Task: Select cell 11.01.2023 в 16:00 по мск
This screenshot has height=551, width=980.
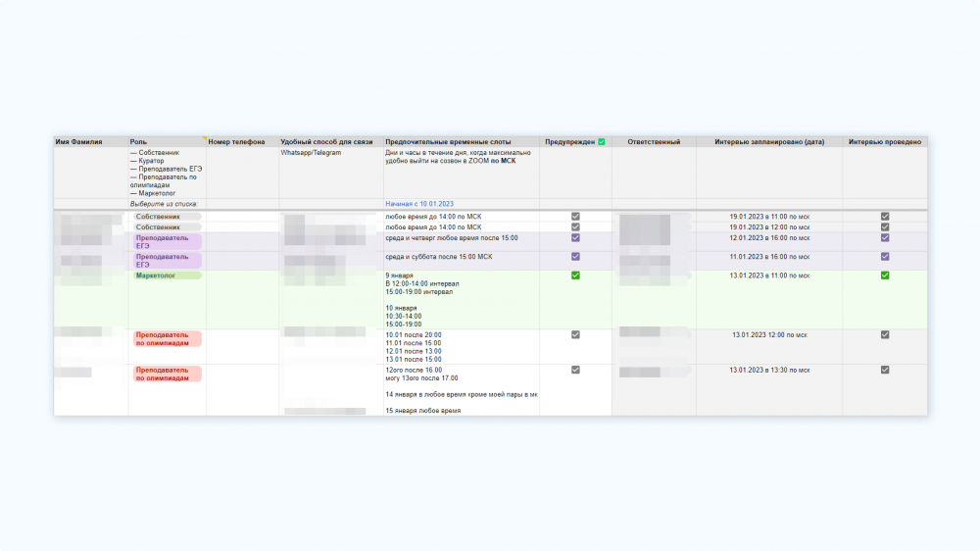Action: pos(769,261)
